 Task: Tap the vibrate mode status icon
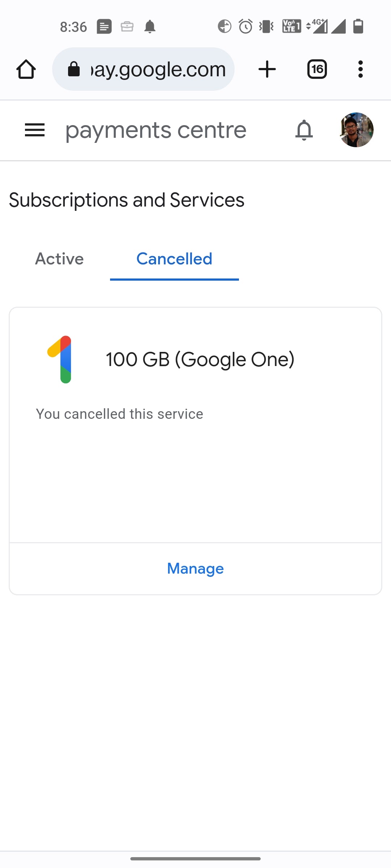tap(266, 26)
